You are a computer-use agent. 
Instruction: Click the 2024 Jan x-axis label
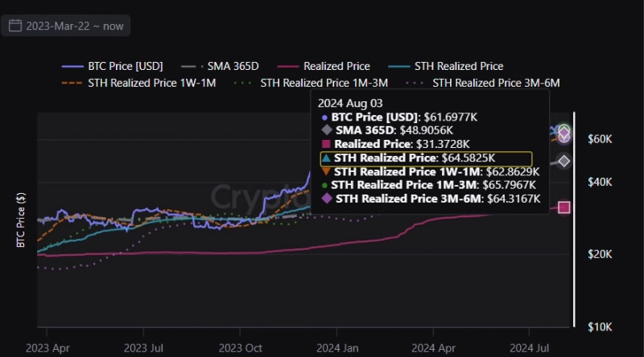(336, 349)
